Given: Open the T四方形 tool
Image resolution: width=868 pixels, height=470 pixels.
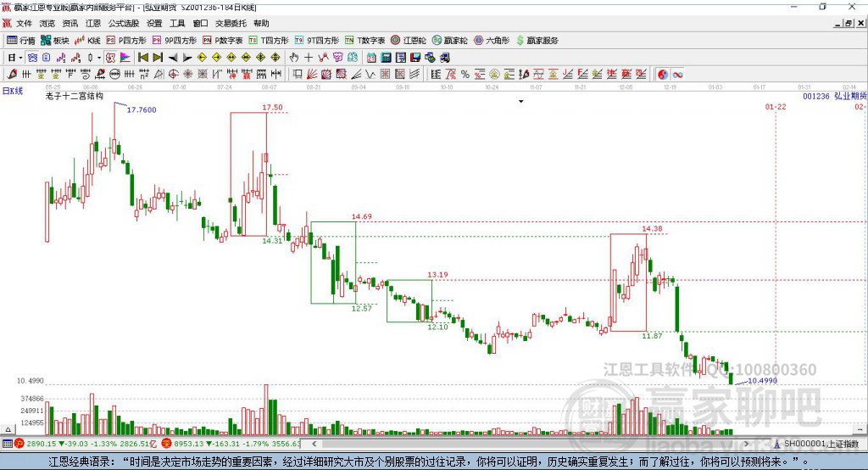Looking at the screenshot, I should point(269,41).
